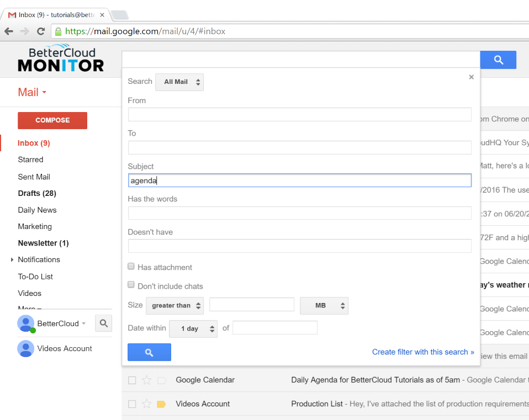
Task: Click the blue search button beside search bar
Action: (498, 60)
